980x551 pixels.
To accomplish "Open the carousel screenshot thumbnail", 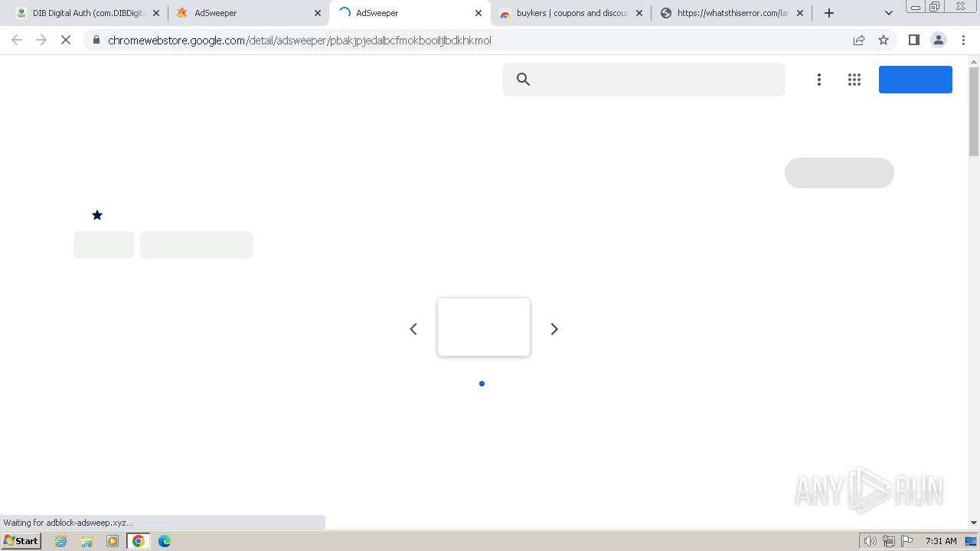I will pyautogui.click(x=484, y=328).
